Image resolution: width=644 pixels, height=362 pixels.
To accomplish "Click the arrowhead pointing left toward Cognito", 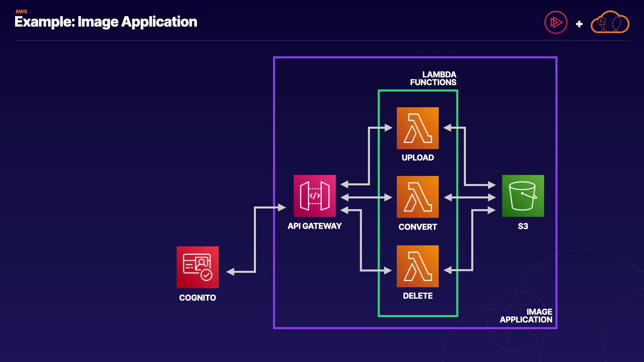I will [x=230, y=272].
